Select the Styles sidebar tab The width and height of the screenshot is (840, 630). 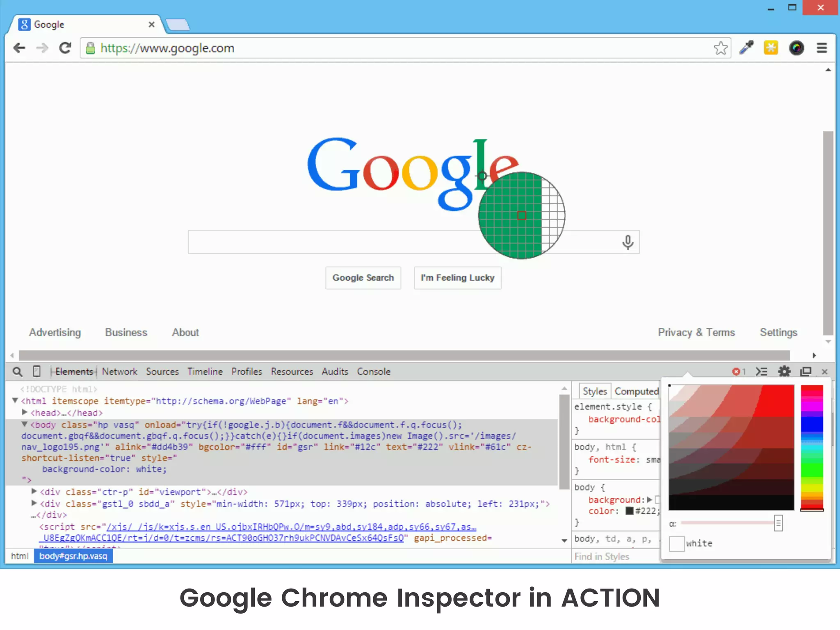pyautogui.click(x=595, y=391)
